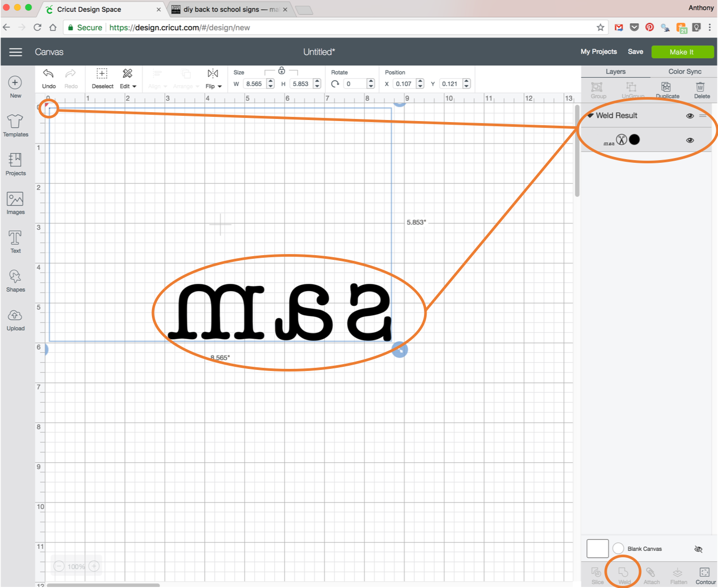718x588 pixels.
Task: Switch to the Color Sync tab
Action: pos(685,71)
